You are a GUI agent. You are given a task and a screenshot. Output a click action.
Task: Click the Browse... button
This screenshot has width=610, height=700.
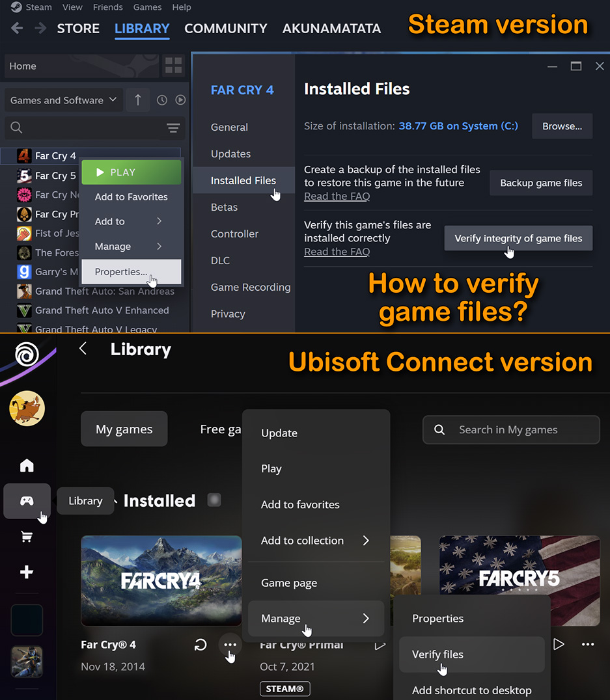(562, 126)
